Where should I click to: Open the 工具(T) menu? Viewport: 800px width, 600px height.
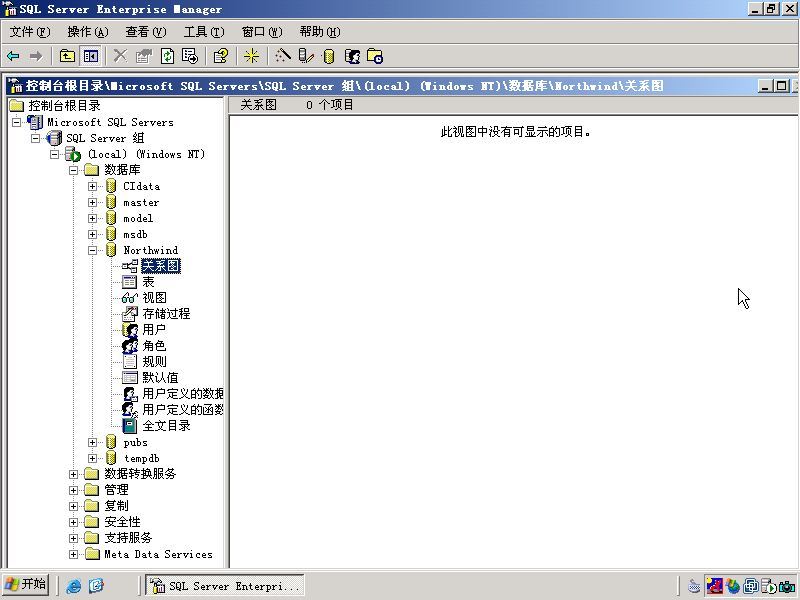(x=204, y=32)
